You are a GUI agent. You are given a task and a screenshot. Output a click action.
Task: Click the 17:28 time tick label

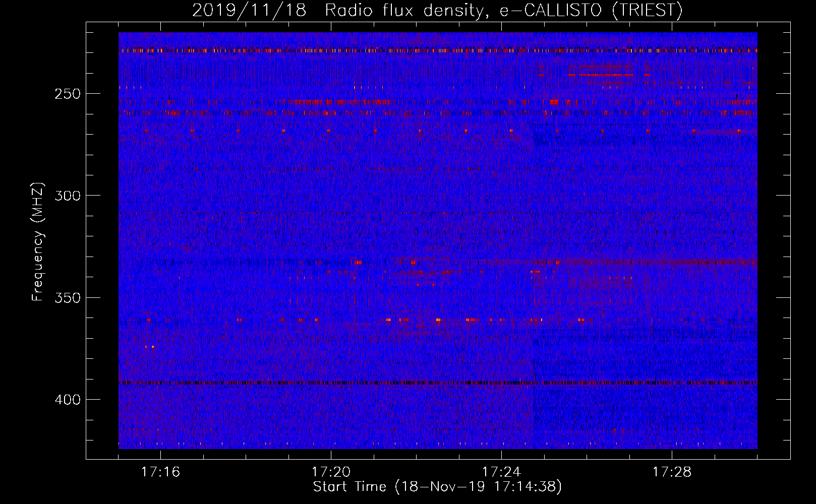tap(672, 472)
